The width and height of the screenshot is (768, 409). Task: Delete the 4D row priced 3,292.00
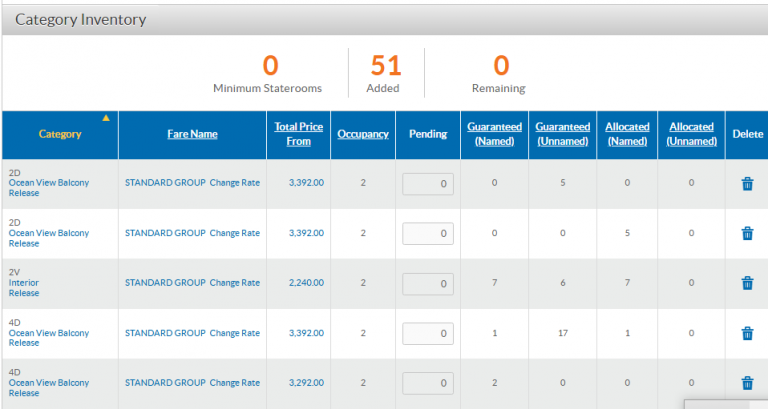click(x=747, y=383)
